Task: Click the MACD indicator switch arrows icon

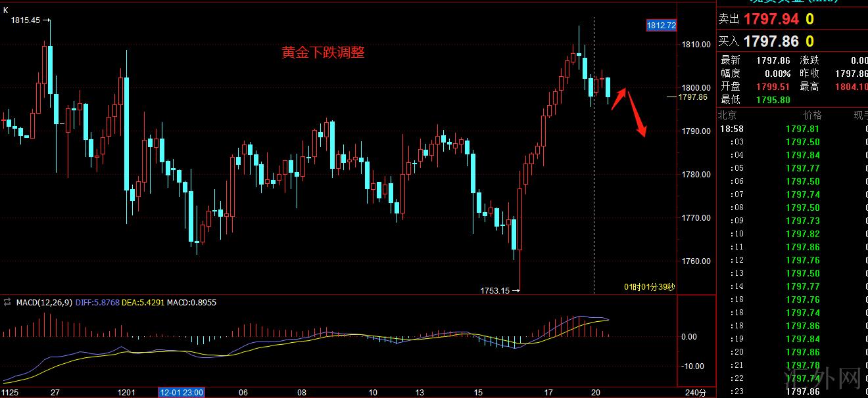Action: [x=7, y=303]
